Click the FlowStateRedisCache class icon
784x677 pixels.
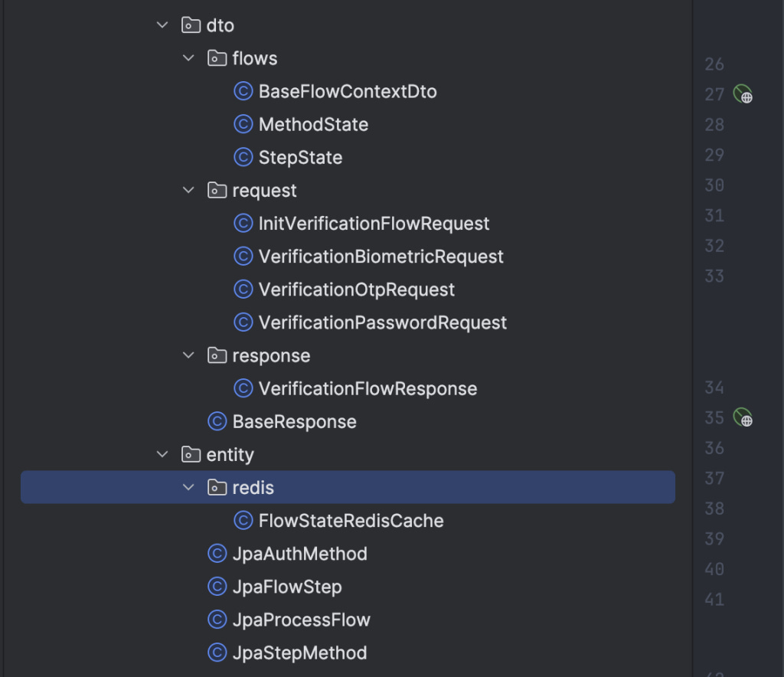[x=243, y=521]
